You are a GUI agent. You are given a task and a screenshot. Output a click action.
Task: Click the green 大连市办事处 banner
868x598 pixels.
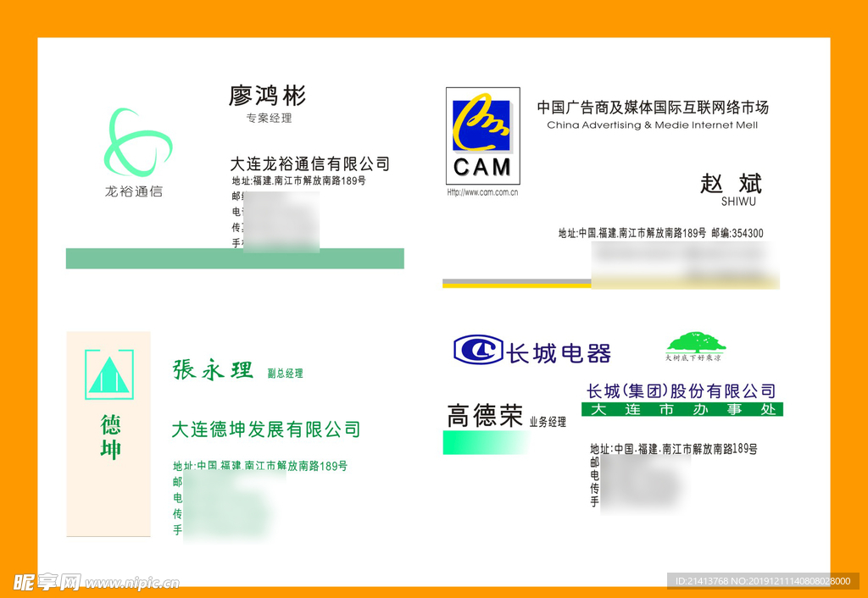coord(682,409)
